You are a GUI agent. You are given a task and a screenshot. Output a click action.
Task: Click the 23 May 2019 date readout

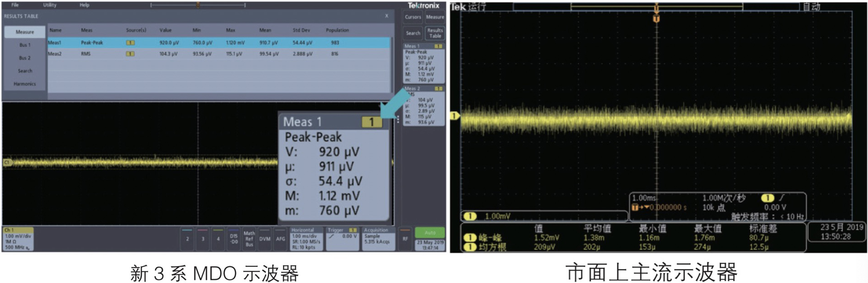[x=430, y=243]
